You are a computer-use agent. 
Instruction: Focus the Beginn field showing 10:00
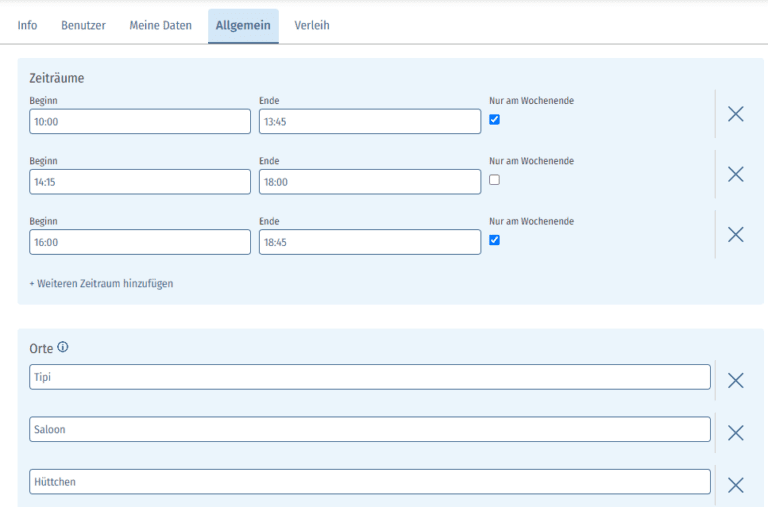[x=140, y=122]
